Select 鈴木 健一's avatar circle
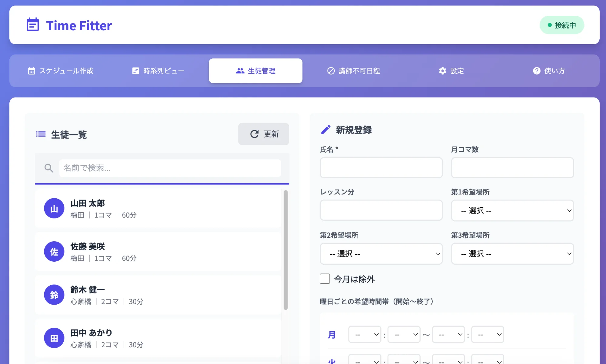 coord(54,294)
